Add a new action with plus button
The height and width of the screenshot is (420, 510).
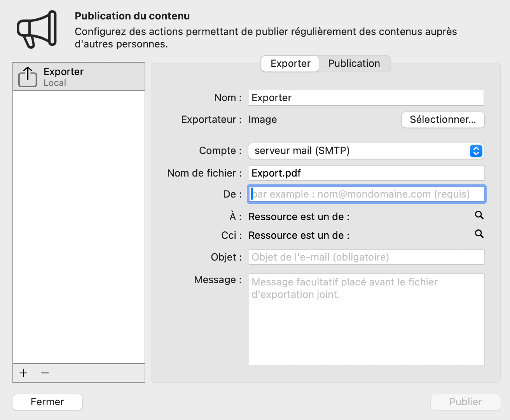(x=24, y=373)
